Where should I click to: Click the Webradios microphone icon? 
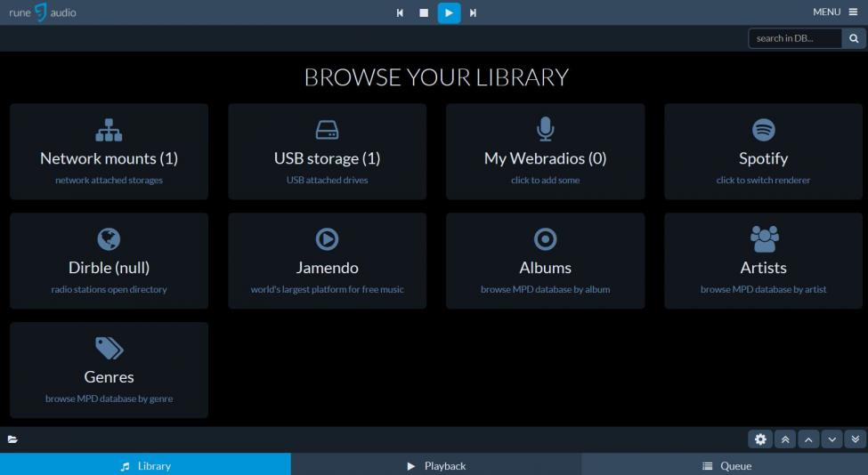tap(545, 129)
